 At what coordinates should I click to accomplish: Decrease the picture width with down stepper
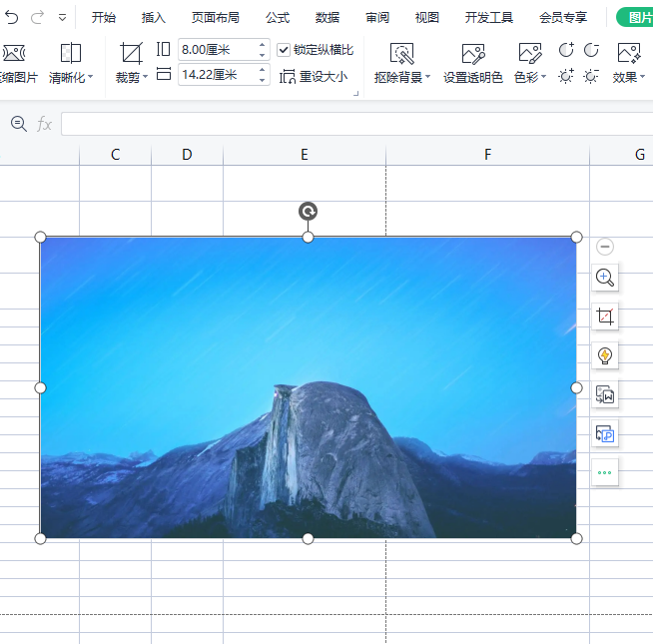click(262, 80)
